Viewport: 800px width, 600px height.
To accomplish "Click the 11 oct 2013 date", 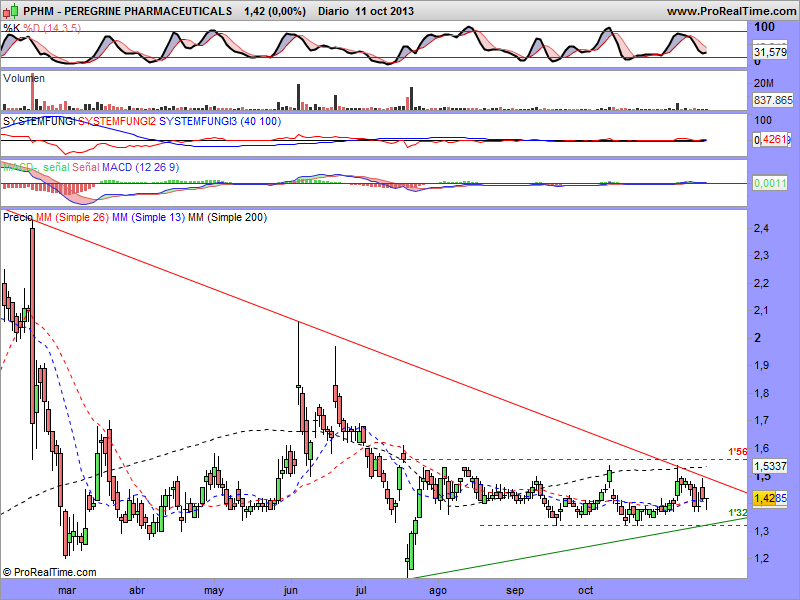I will click(384, 11).
